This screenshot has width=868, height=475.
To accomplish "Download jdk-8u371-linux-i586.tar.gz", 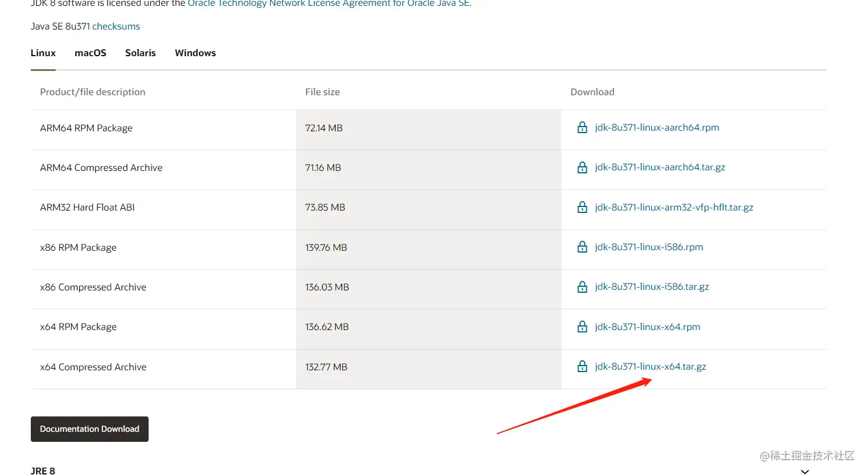I will click(x=652, y=287).
